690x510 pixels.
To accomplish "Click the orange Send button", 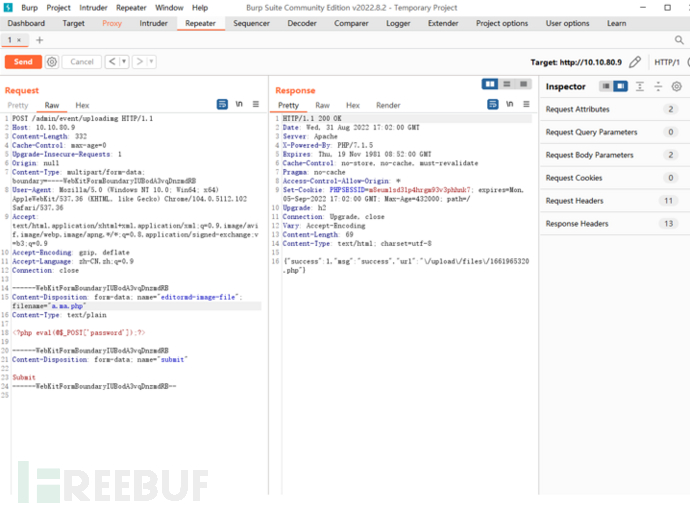I will (23, 62).
